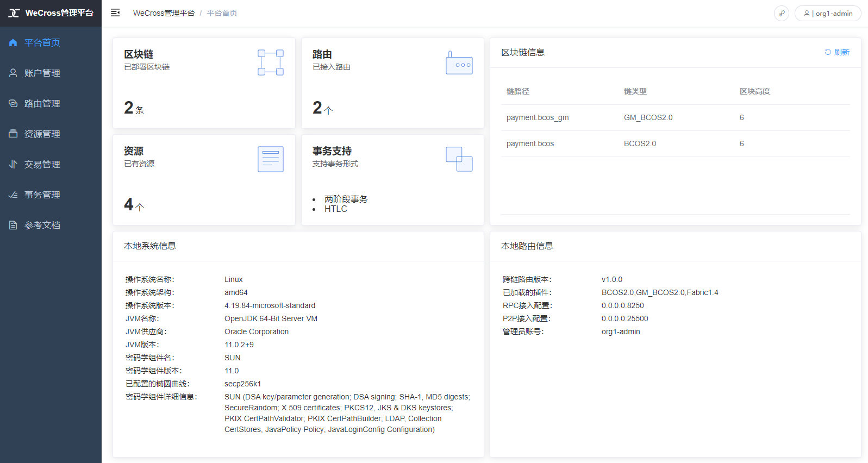
Task: Select the payment.bcos_gm chain path cell
Action: tap(538, 117)
